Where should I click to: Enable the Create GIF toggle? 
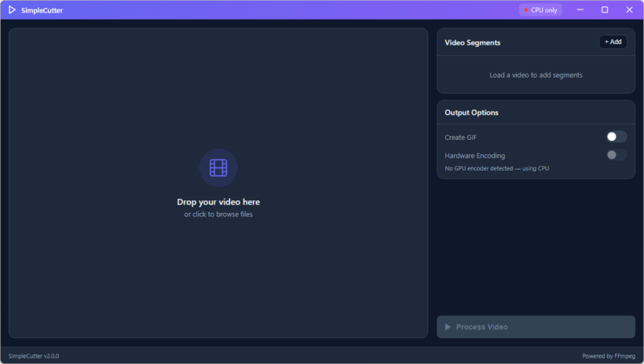[x=616, y=137]
